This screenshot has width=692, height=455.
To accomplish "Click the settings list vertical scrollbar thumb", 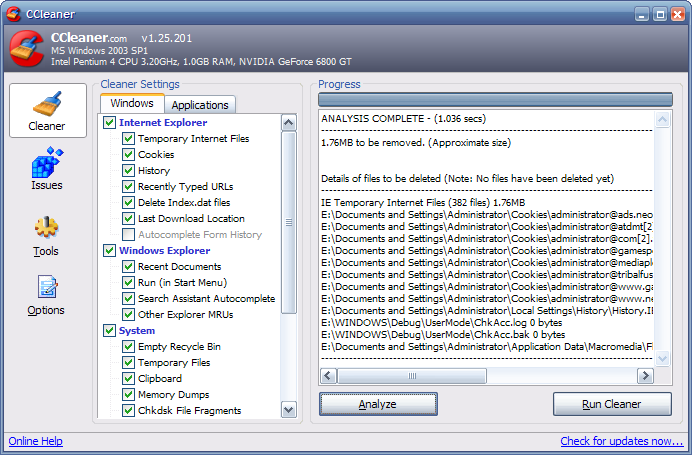I will pyautogui.click(x=289, y=222).
